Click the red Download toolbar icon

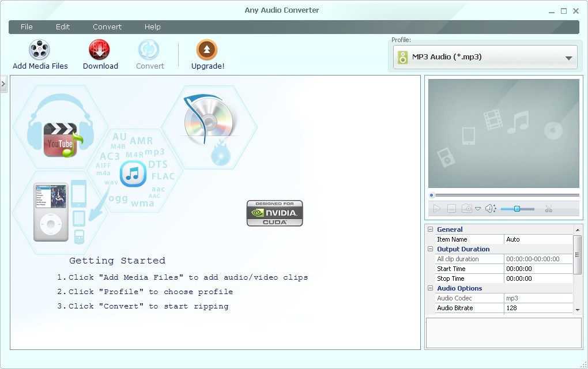click(x=99, y=50)
